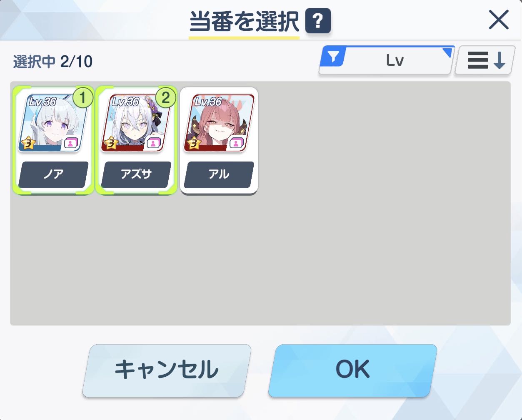Viewport: 522px width, 420px height.
Task: Deselect アズサ with selection badge 2
Action: pyautogui.click(x=136, y=140)
